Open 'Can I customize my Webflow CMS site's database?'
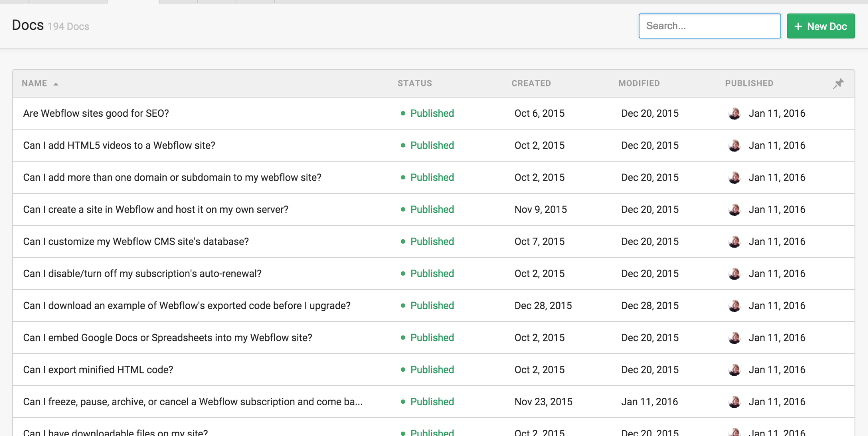Image resolution: width=868 pixels, height=436 pixels. (x=136, y=241)
